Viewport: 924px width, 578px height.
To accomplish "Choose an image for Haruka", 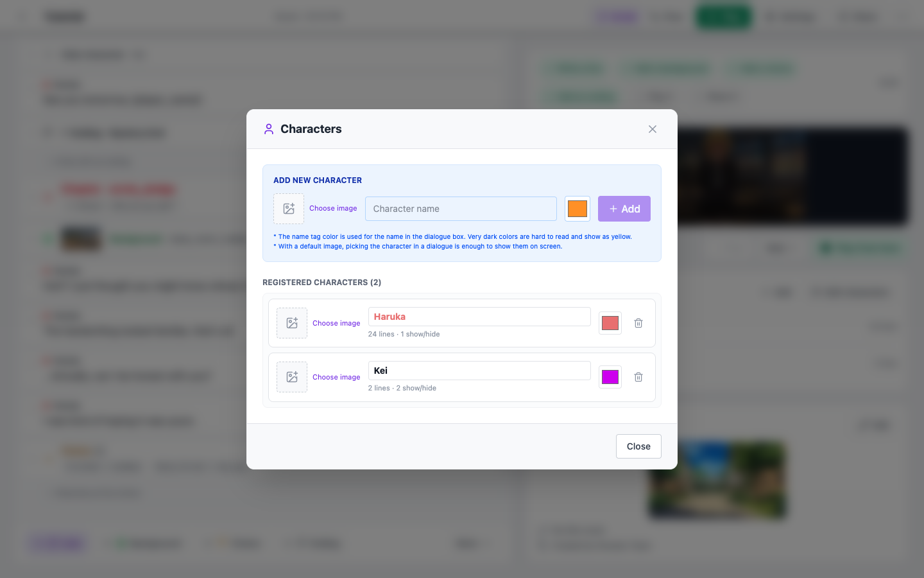I will point(336,323).
